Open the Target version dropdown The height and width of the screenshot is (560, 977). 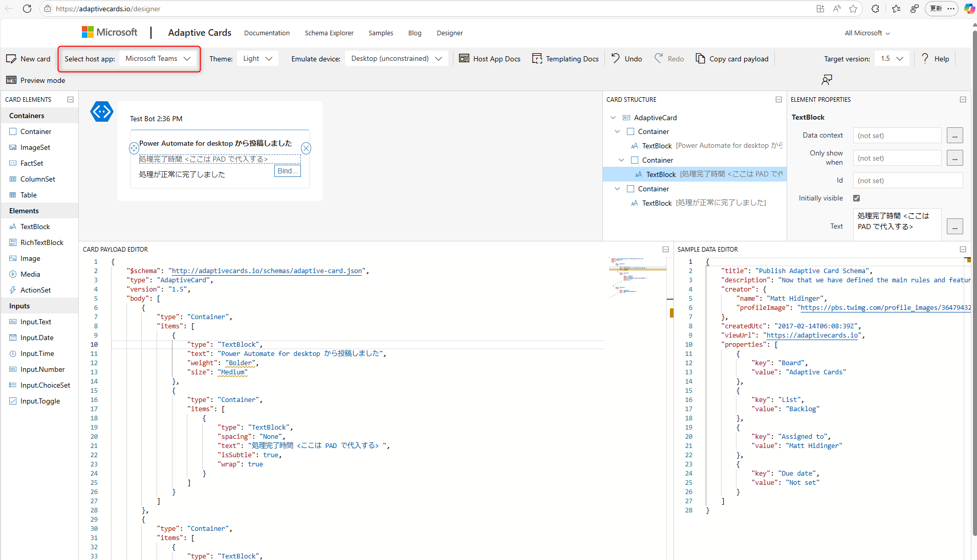pos(892,59)
